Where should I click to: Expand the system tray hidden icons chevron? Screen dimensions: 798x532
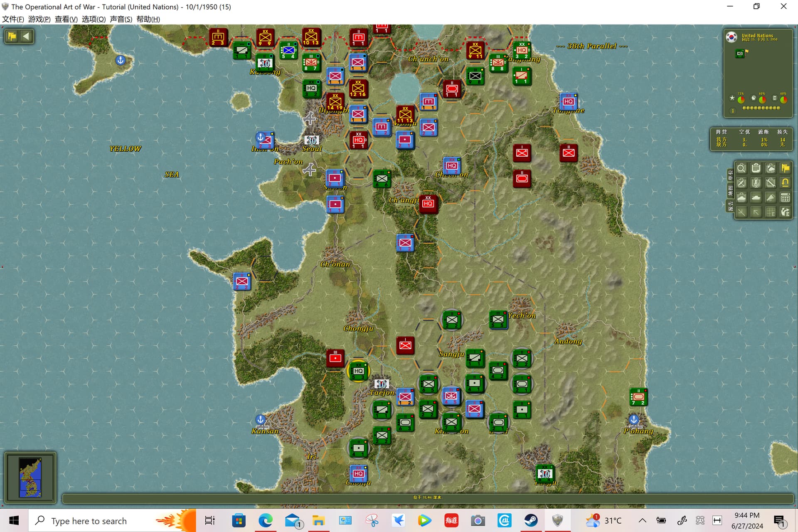point(642,520)
